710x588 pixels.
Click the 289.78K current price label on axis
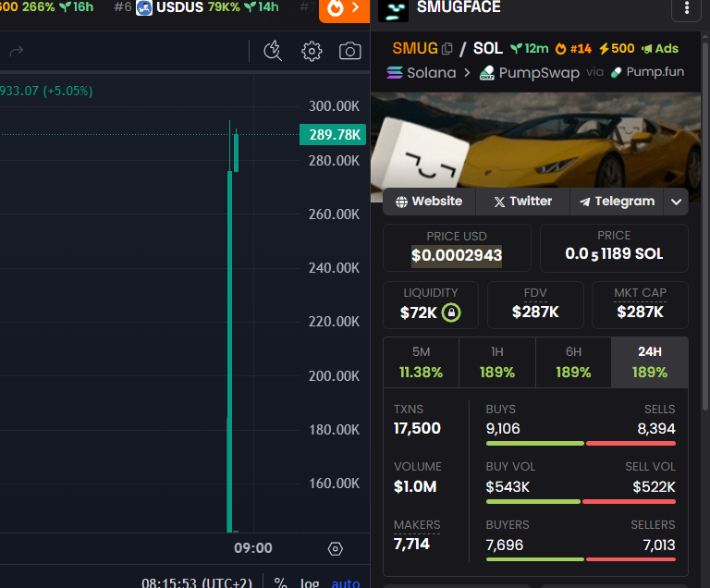333,135
